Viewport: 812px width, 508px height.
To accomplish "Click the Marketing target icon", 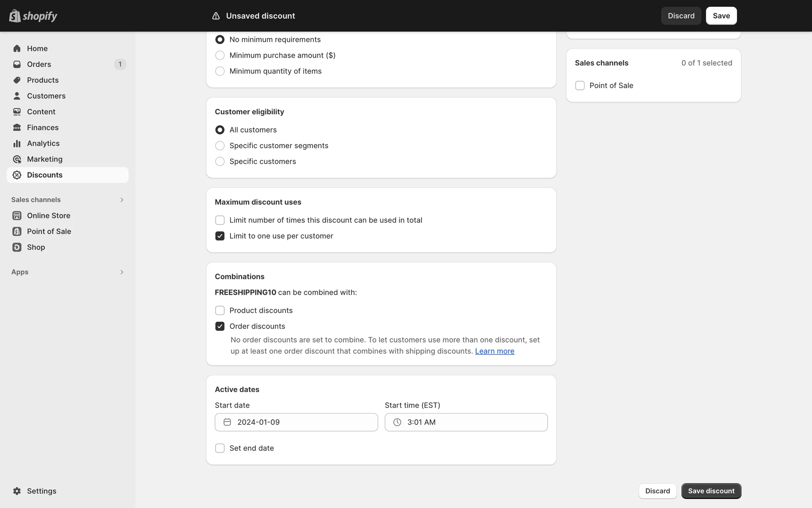I will 17,159.
